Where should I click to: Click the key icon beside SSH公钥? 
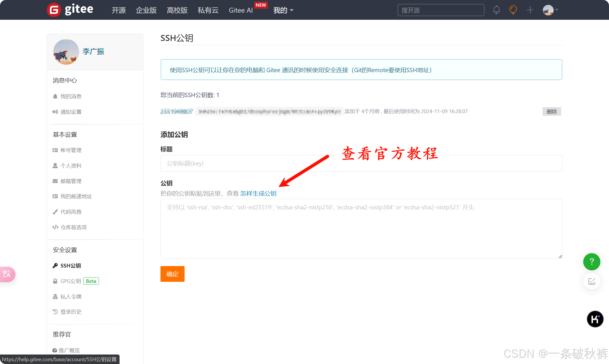point(55,265)
